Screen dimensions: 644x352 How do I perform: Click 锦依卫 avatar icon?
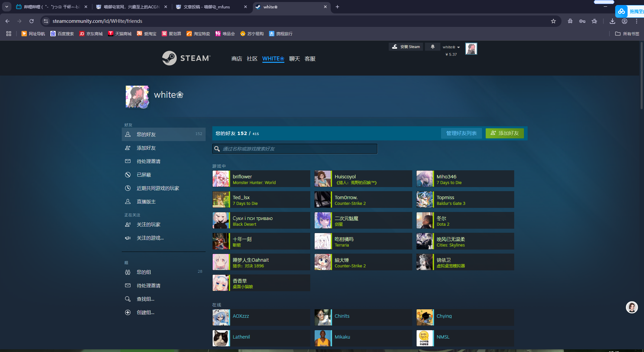tap(425, 262)
